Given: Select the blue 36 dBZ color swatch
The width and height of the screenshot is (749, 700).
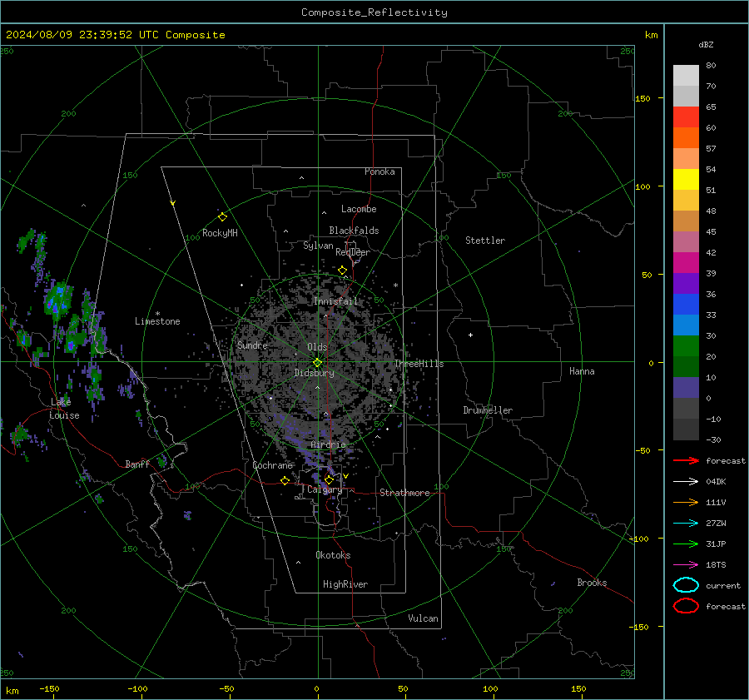Looking at the screenshot, I should pos(686,305).
